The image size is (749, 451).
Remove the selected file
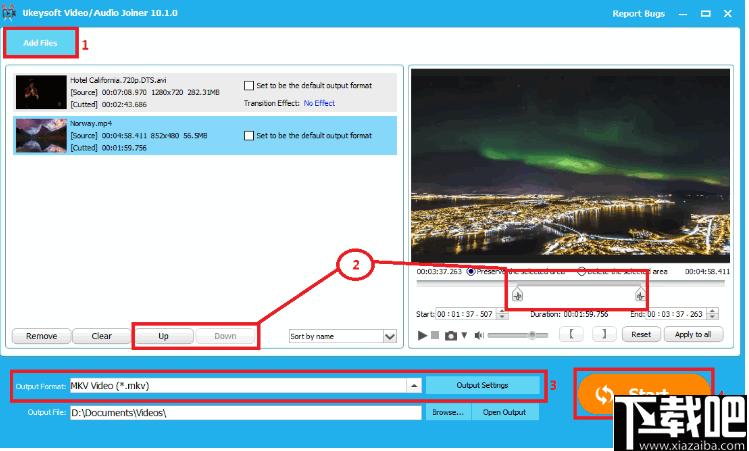(x=42, y=336)
